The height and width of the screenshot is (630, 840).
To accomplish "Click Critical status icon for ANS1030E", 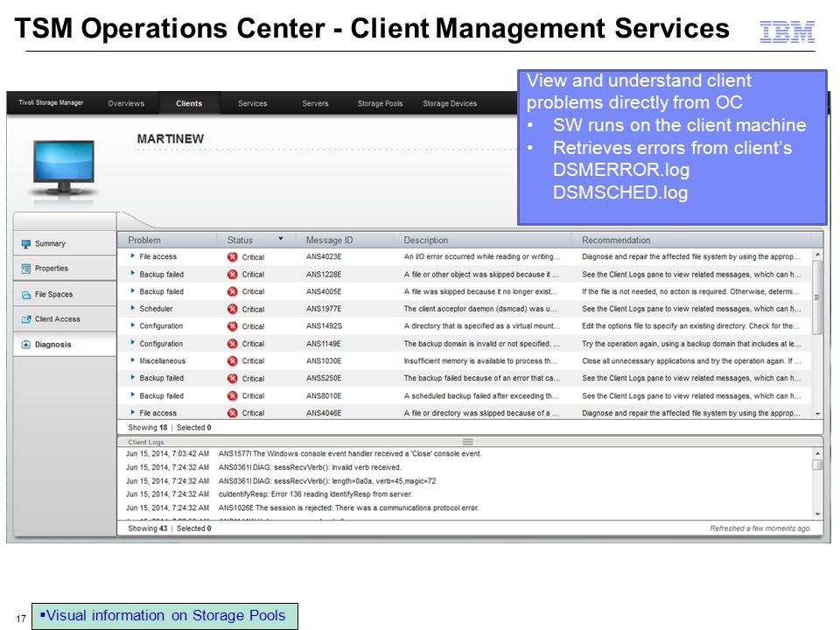I will point(233,361).
